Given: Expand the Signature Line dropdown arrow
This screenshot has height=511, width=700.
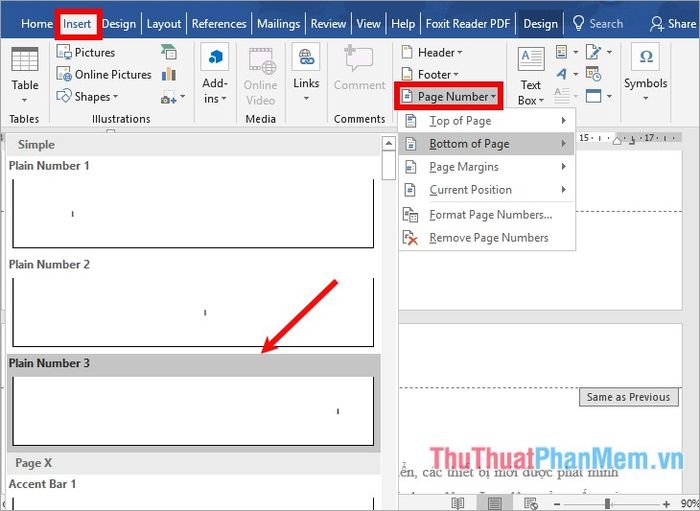Looking at the screenshot, I should click(x=609, y=53).
